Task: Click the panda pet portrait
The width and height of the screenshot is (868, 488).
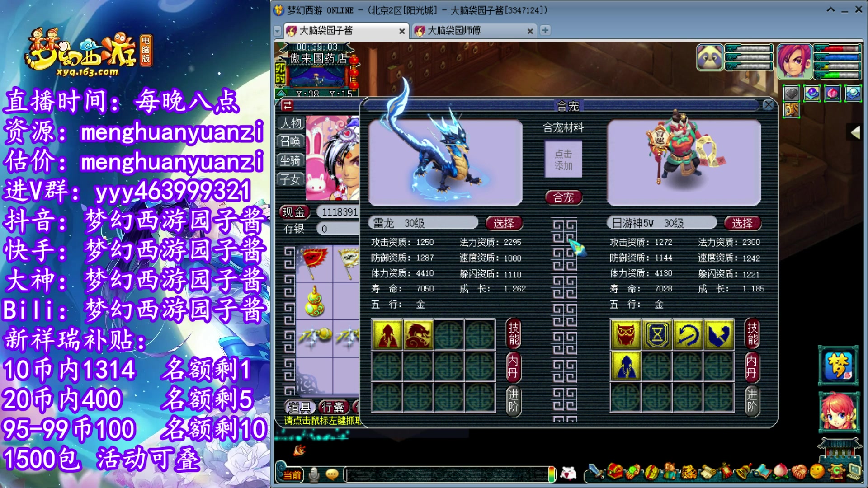Action: [710, 57]
